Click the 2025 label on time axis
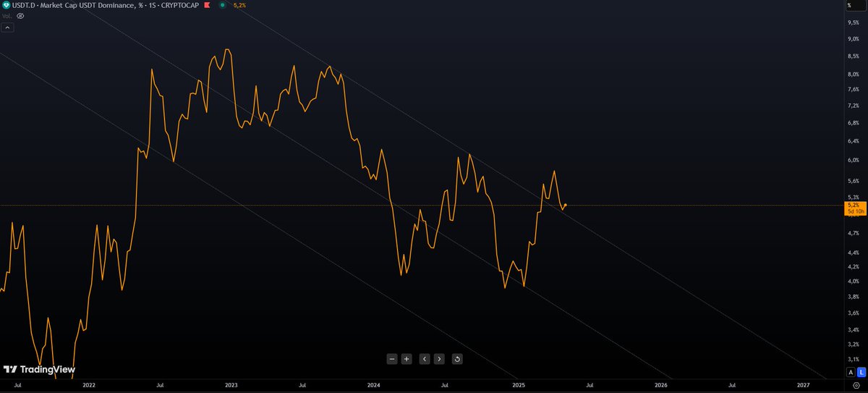868x393 pixels. tap(519, 386)
